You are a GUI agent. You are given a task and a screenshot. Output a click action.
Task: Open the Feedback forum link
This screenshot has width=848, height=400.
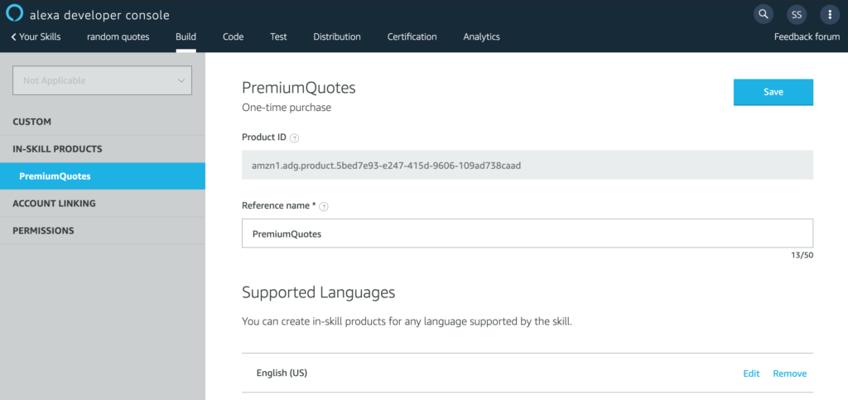point(807,37)
